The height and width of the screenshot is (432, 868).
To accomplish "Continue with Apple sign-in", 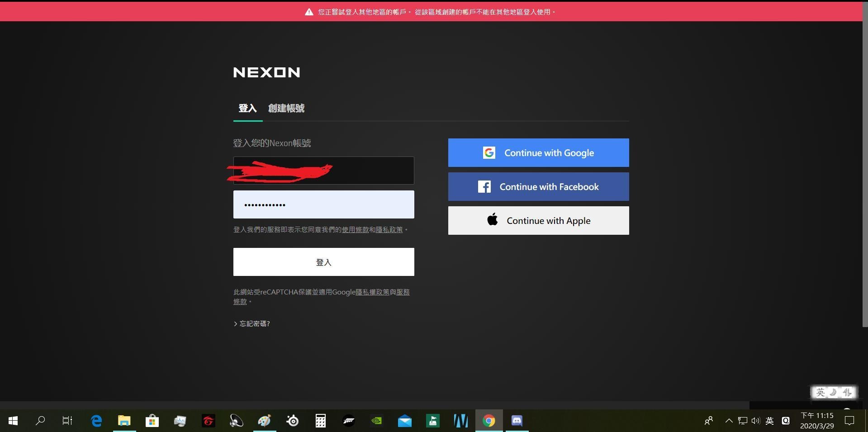I will [x=538, y=221].
